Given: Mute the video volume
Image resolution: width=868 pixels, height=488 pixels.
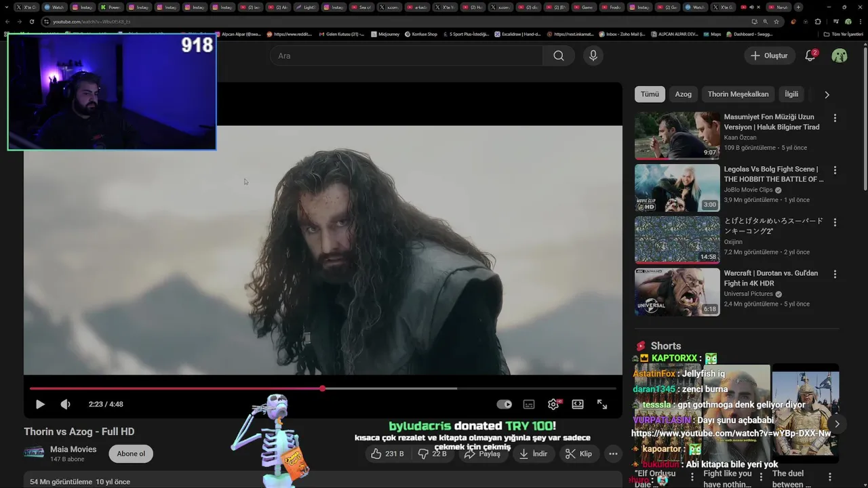Looking at the screenshot, I should tap(65, 404).
